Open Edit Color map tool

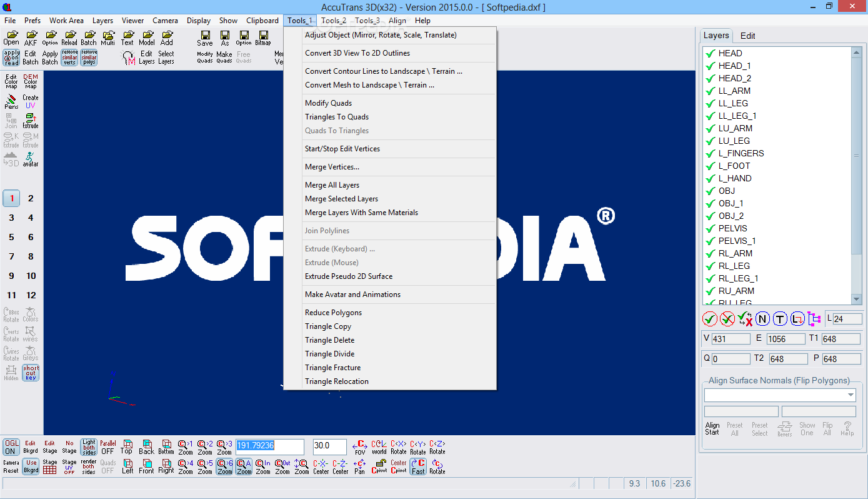click(x=11, y=81)
